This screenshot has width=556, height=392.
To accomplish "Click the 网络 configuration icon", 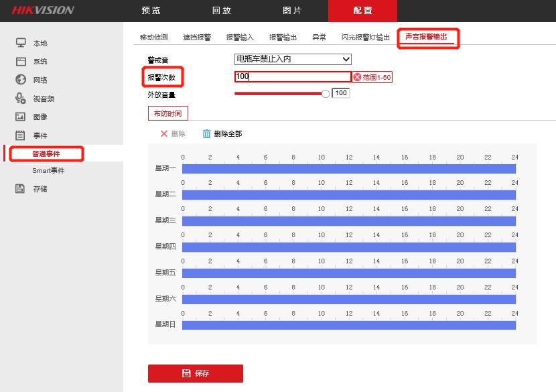I will click(x=21, y=79).
